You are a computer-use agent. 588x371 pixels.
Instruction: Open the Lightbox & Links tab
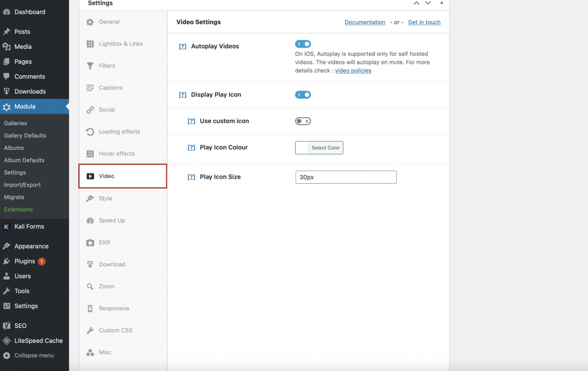(123, 44)
